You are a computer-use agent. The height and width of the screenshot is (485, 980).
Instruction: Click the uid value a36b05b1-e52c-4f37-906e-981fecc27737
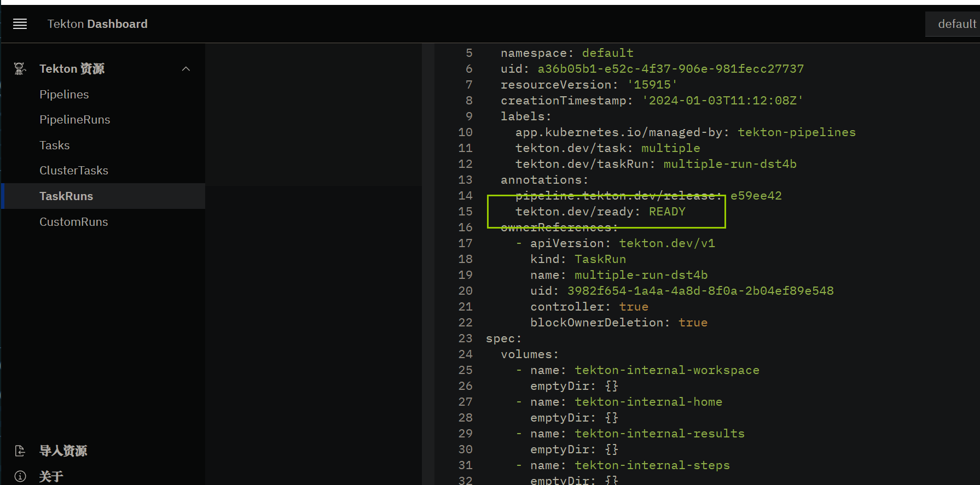pos(671,69)
